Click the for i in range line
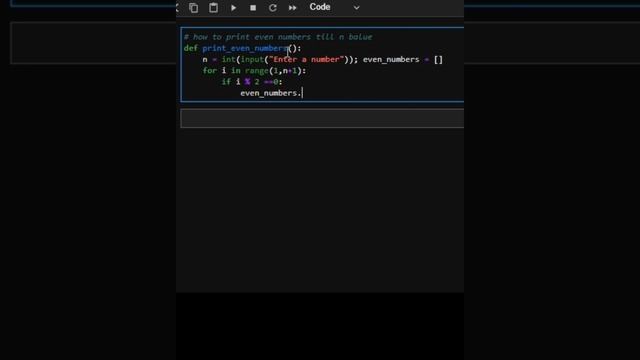The height and width of the screenshot is (360, 640). [254, 71]
